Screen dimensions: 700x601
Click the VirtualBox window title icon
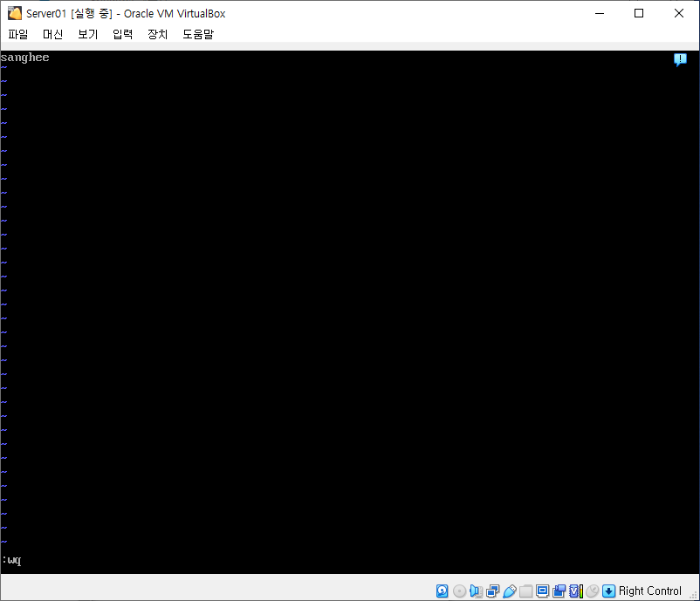(14, 13)
